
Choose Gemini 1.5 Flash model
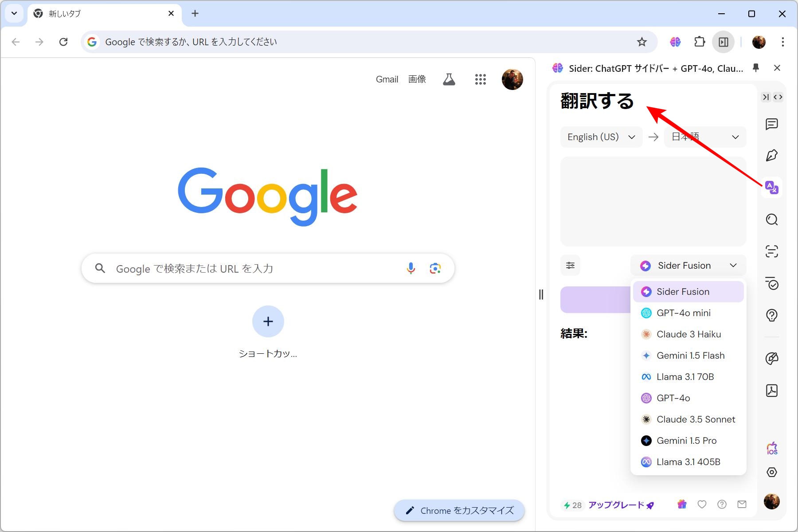point(688,356)
